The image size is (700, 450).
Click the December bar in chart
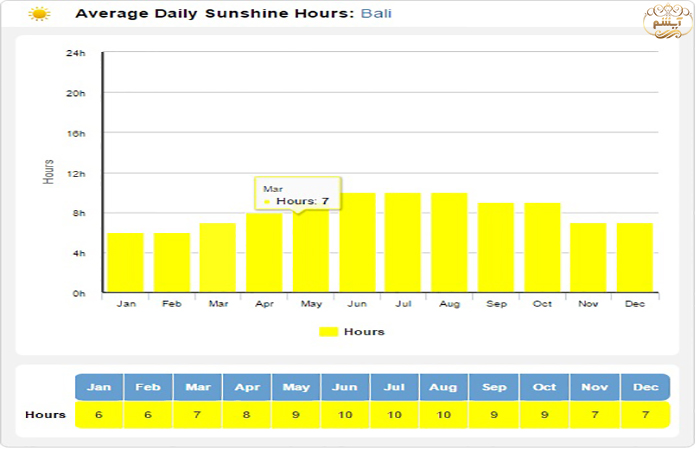634,258
